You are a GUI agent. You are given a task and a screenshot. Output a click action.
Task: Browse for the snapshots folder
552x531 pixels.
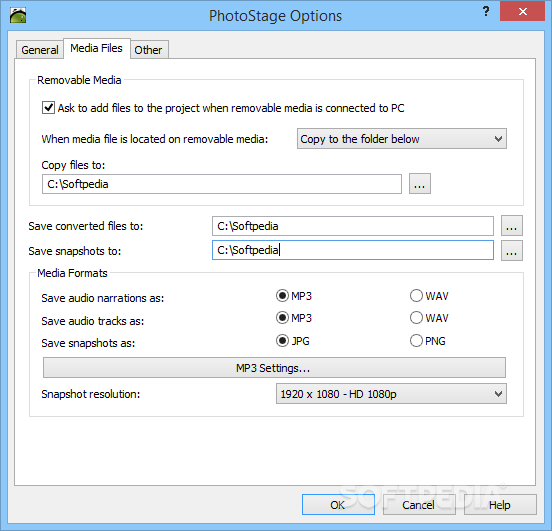[x=512, y=250]
